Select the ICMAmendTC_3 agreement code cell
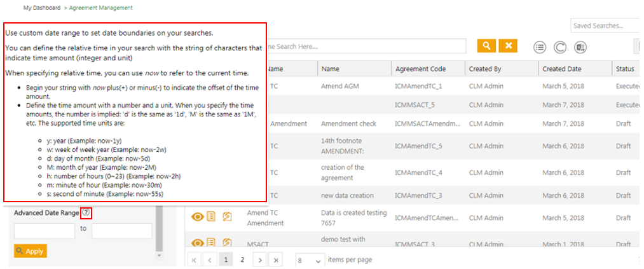 (x=418, y=195)
